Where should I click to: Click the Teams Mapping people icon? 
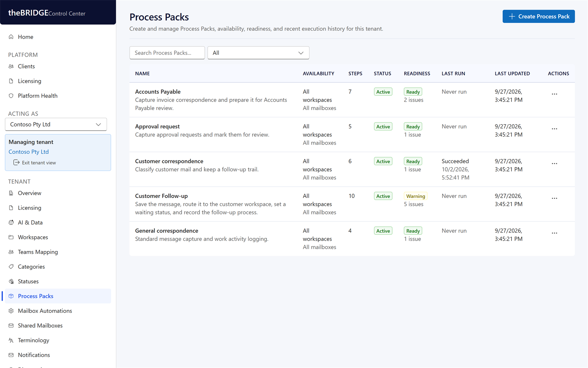tap(11, 252)
